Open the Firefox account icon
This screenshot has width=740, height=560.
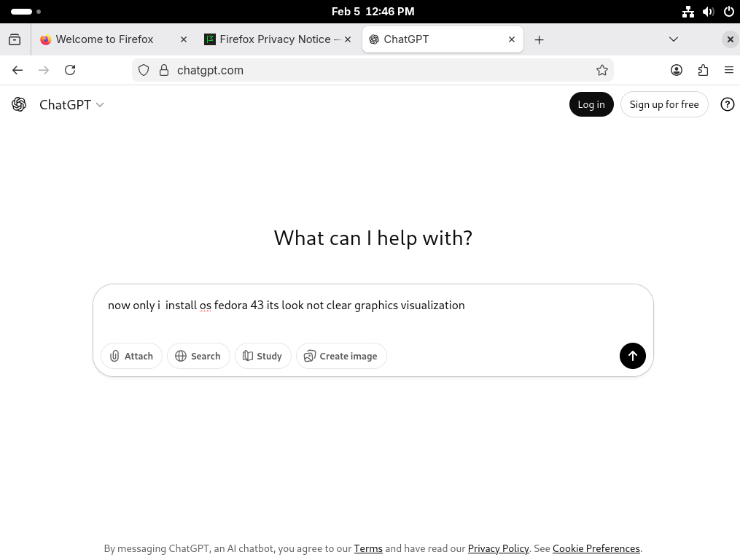677,70
